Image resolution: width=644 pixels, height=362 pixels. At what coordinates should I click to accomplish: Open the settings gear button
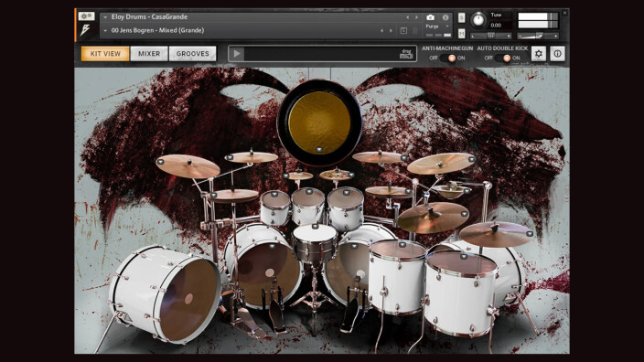pyautogui.click(x=539, y=53)
